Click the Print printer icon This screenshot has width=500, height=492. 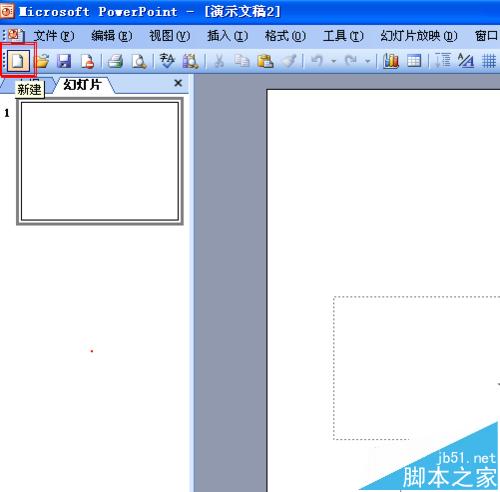[x=116, y=61]
